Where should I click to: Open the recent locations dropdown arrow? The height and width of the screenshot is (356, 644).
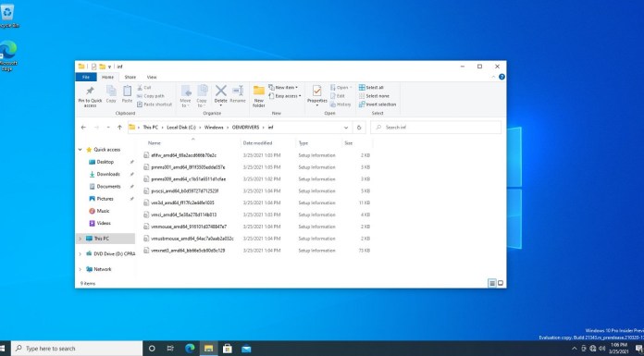point(108,128)
